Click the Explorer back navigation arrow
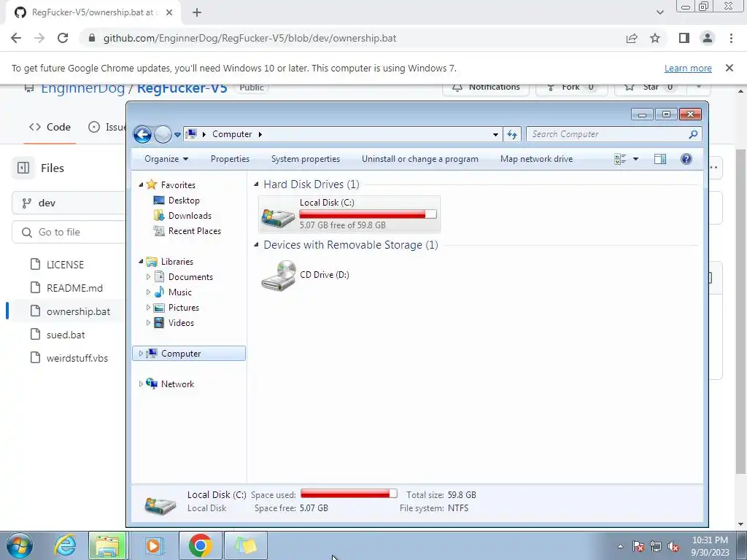 142,134
